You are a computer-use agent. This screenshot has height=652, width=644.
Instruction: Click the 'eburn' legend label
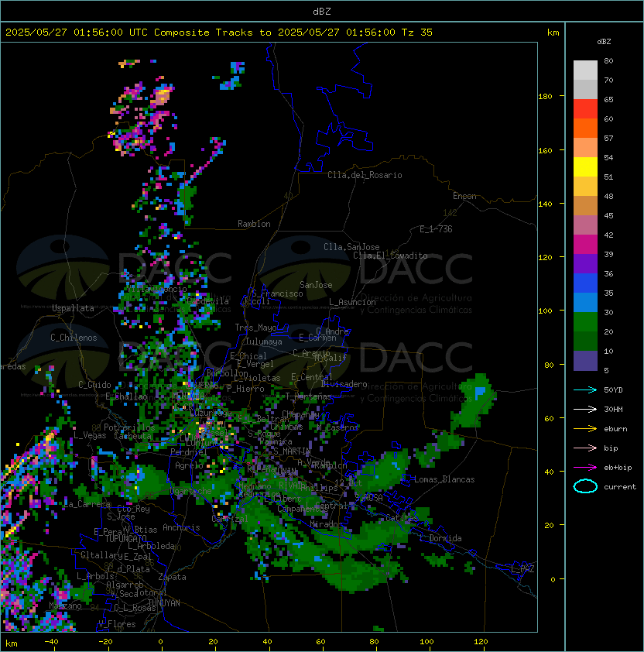[615, 429]
